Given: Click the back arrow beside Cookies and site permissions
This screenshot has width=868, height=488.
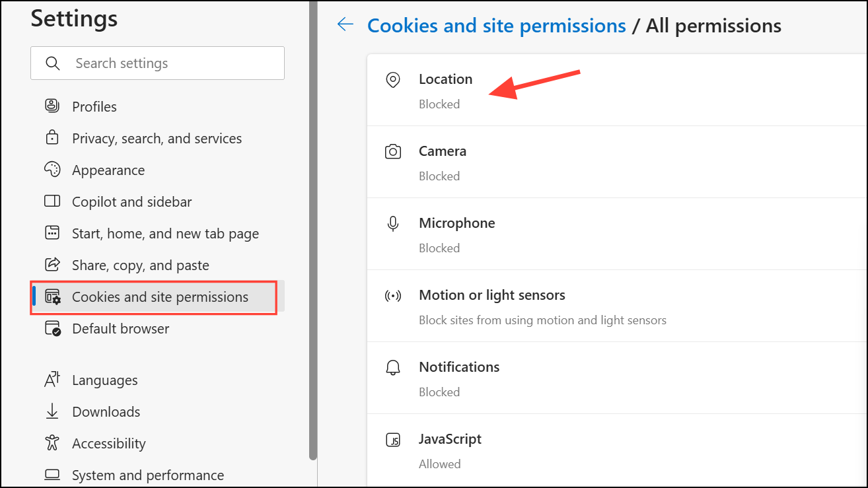Looking at the screenshot, I should pos(345,25).
